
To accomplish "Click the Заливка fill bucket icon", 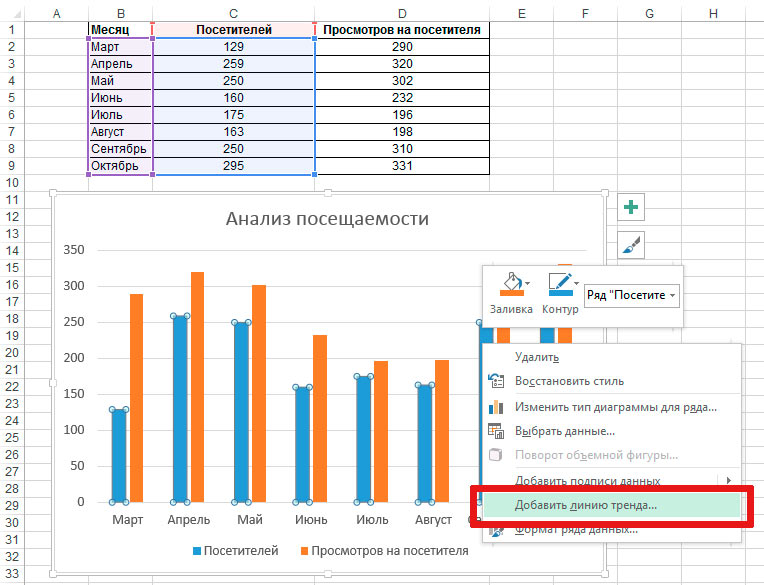I will 511,284.
